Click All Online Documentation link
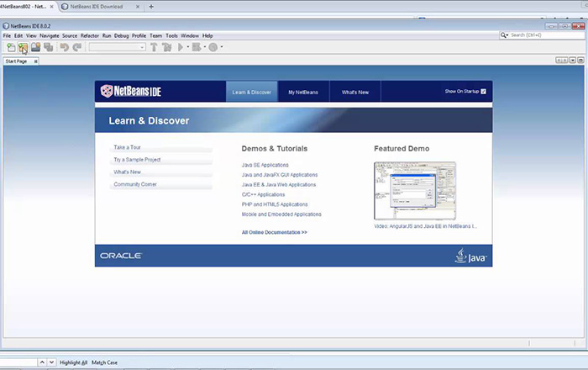 (275, 232)
